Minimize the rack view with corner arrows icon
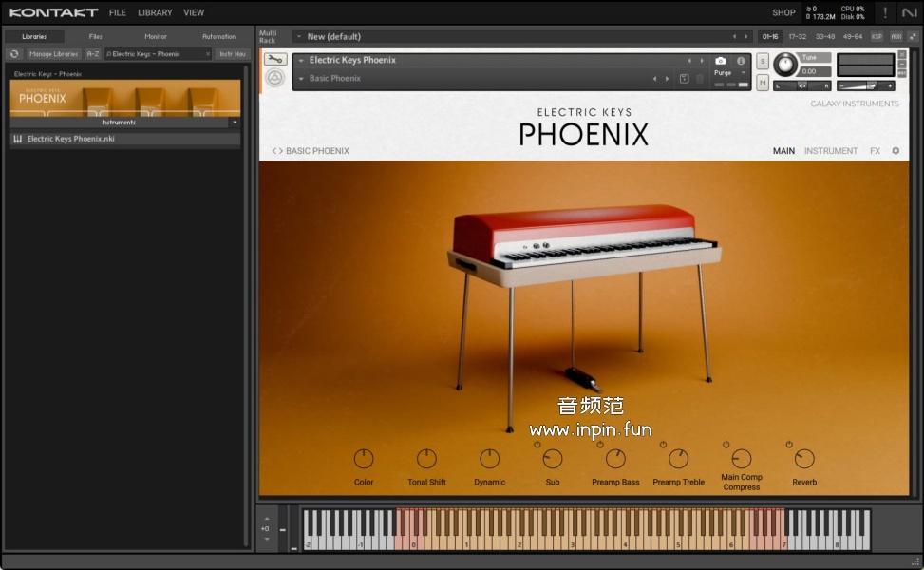924x570 pixels. pyautogui.click(x=913, y=36)
